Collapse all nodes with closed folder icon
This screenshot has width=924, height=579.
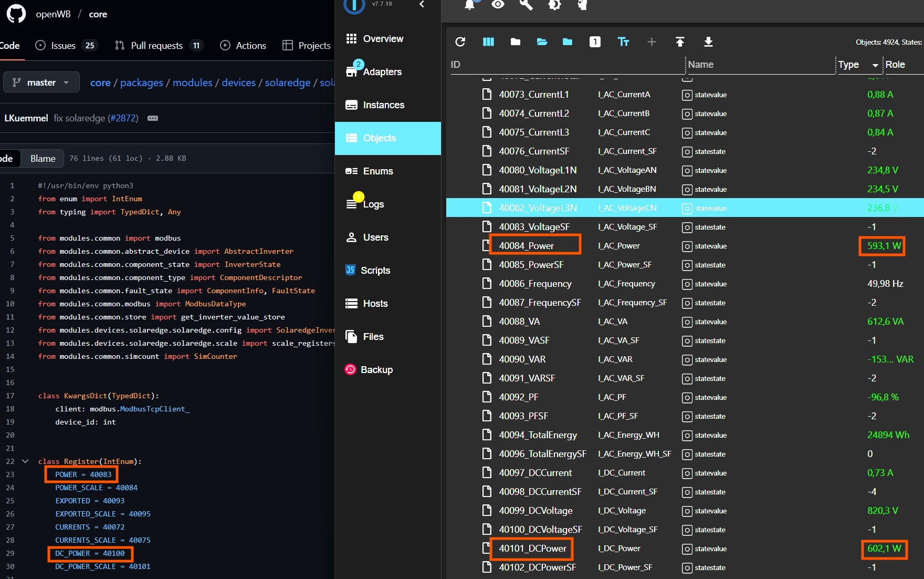[x=515, y=42]
